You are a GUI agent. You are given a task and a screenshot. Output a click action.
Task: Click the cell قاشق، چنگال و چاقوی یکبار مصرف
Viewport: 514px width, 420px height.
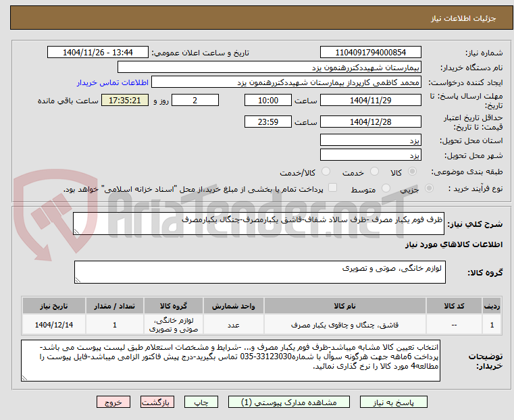(x=345, y=325)
